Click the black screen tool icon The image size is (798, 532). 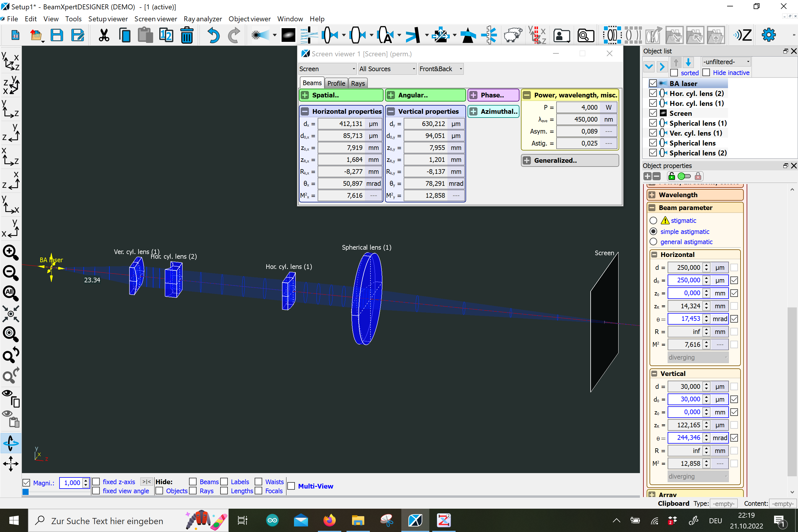[x=288, y=35]
